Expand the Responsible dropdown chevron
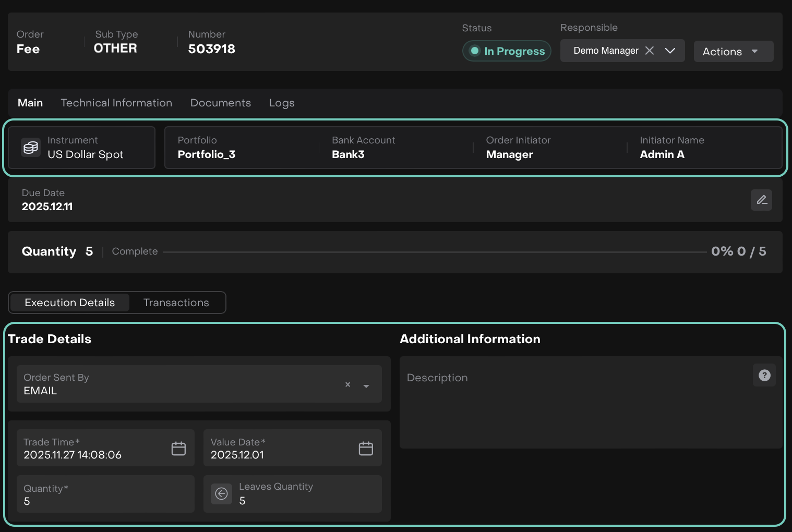Screen dimensions: 792x532 (670, 51)
